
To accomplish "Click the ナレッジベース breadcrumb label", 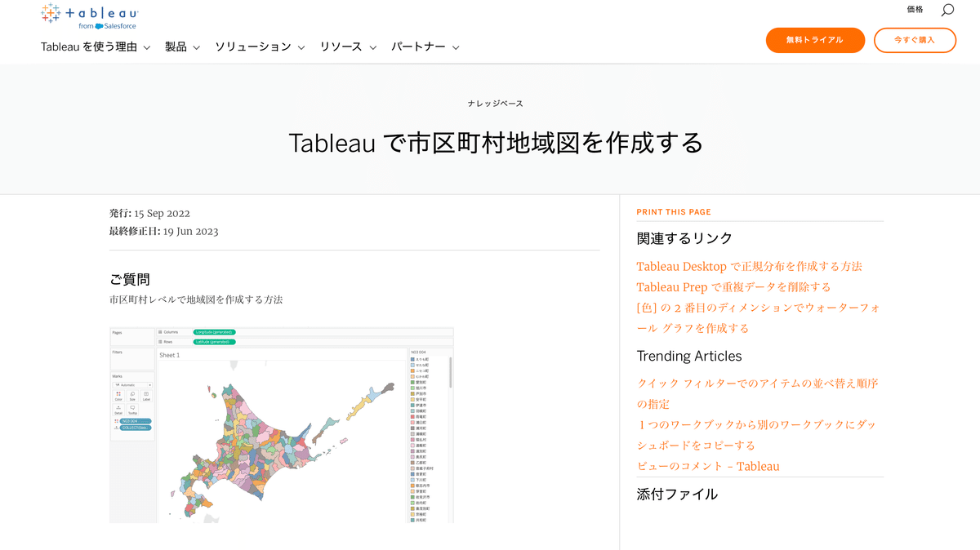I will click(496, 104).
